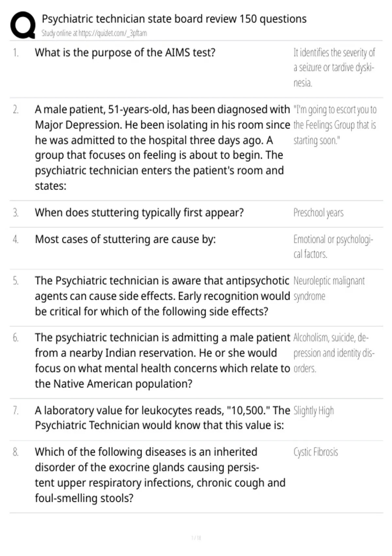
Task: Open the quizlet.com/_3pftam study link
Action: (x=94, y=33)
